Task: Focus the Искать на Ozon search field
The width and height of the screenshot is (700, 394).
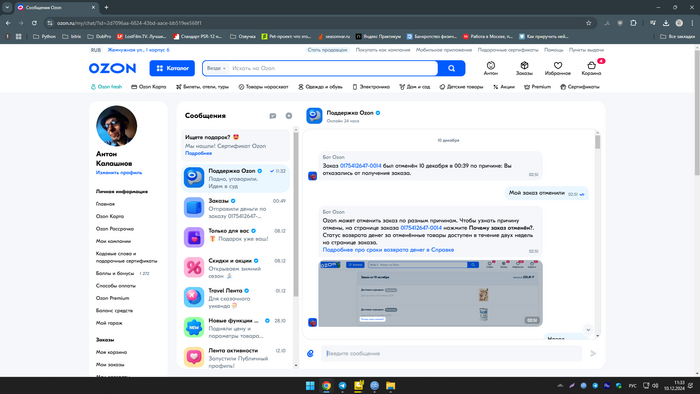Action: (x=333, y=68)
